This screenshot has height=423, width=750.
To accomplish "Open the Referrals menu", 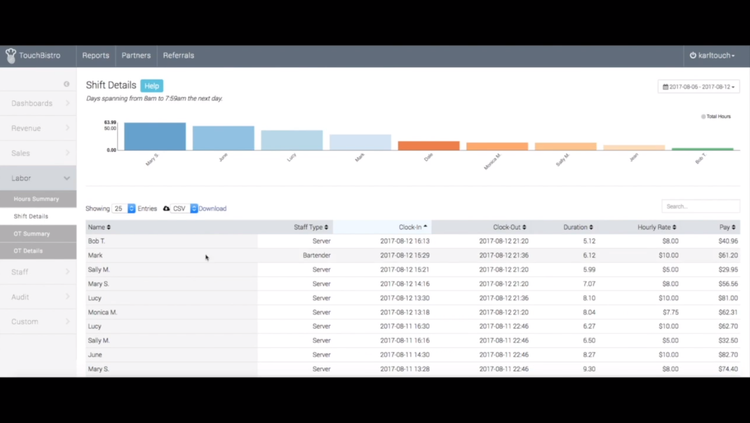I will (x=178, y=56).
